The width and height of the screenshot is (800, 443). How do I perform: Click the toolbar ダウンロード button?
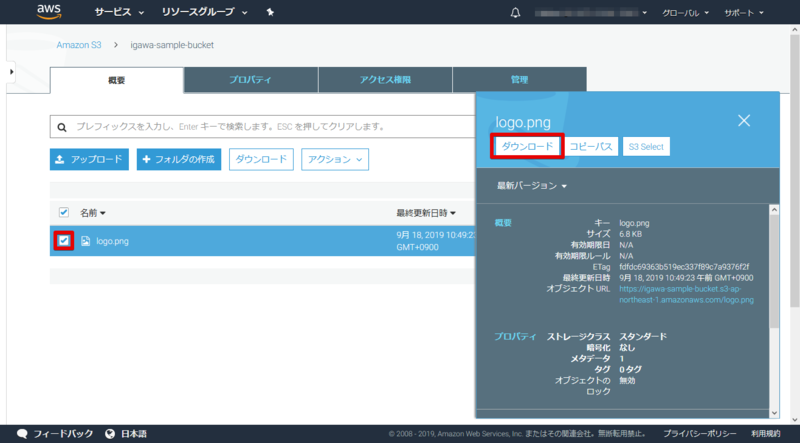point(261,159)
